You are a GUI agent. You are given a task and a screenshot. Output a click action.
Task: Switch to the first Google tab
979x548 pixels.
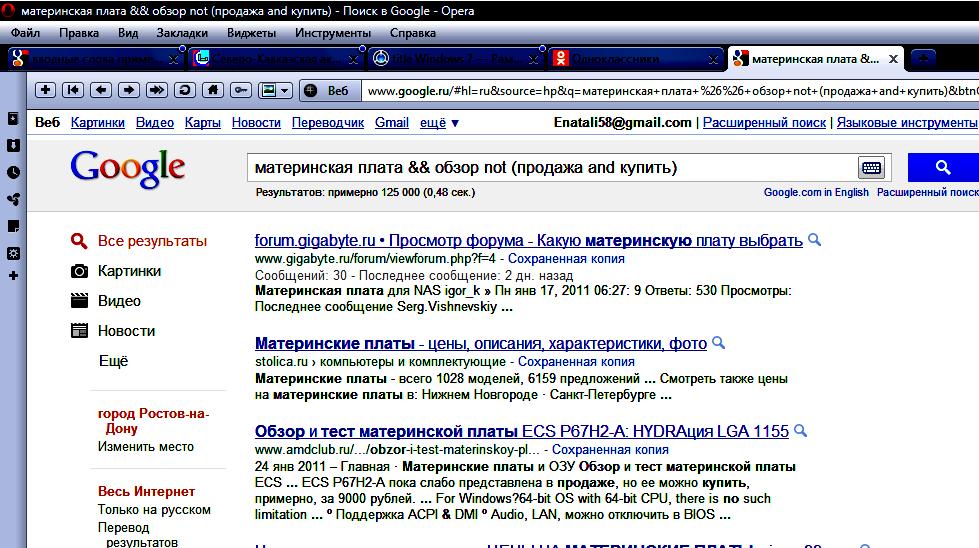click(96, 59)
